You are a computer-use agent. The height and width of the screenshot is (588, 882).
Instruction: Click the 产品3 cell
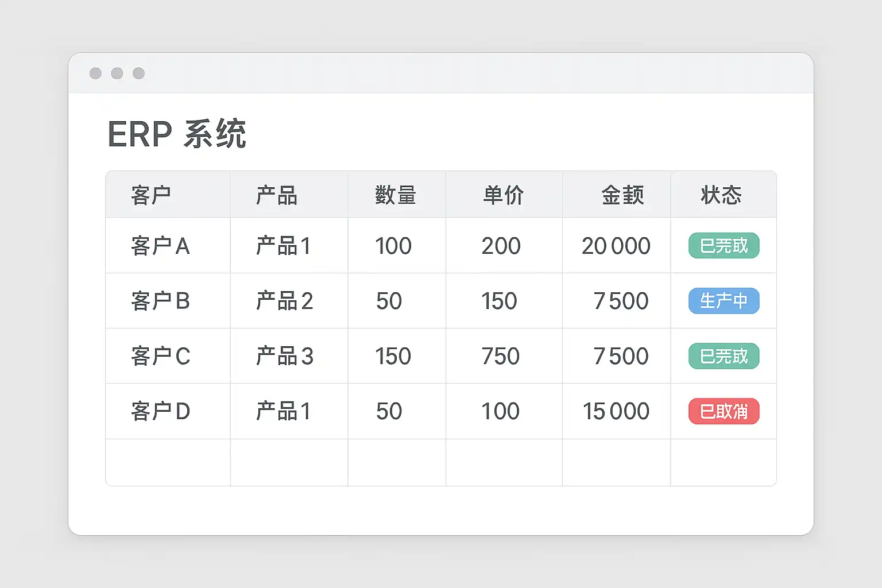point(284,356)
